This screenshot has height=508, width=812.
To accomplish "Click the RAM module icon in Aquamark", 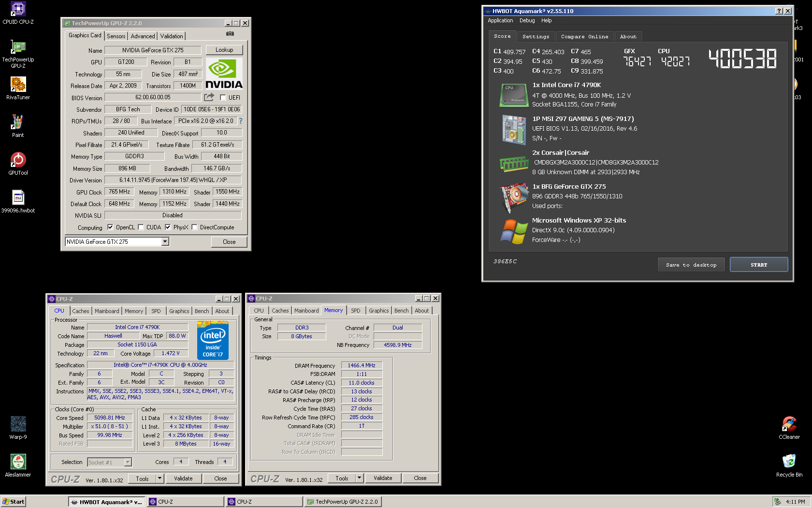I will click(x=514, y=164).
